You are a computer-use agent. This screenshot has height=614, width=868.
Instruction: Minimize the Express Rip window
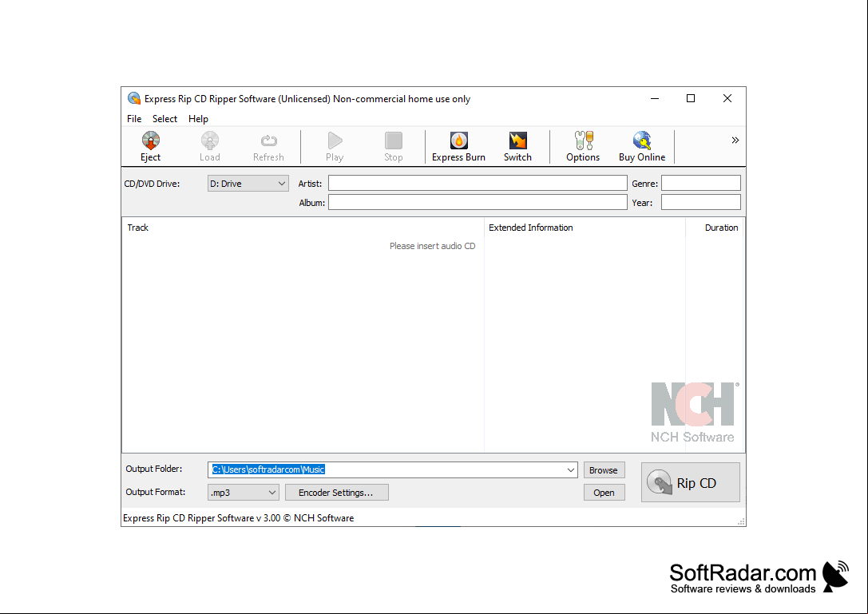tap(655, 98)
